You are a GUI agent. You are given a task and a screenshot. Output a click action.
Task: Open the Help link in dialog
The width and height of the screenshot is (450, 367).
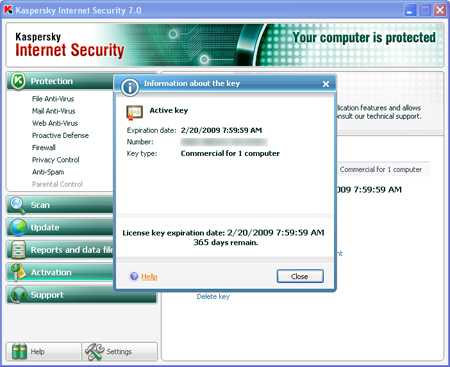[x=149, y=276]
